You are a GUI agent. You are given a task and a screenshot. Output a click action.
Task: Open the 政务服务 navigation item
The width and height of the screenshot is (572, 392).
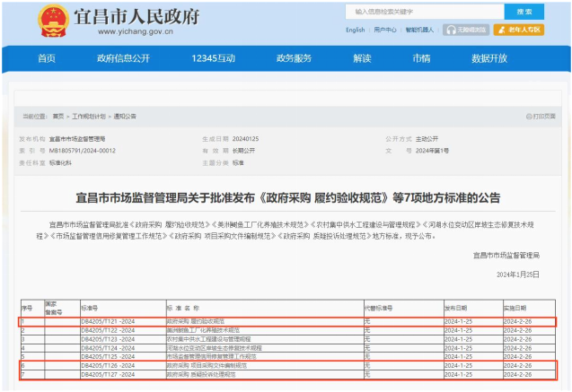click(x=294, y=58)
